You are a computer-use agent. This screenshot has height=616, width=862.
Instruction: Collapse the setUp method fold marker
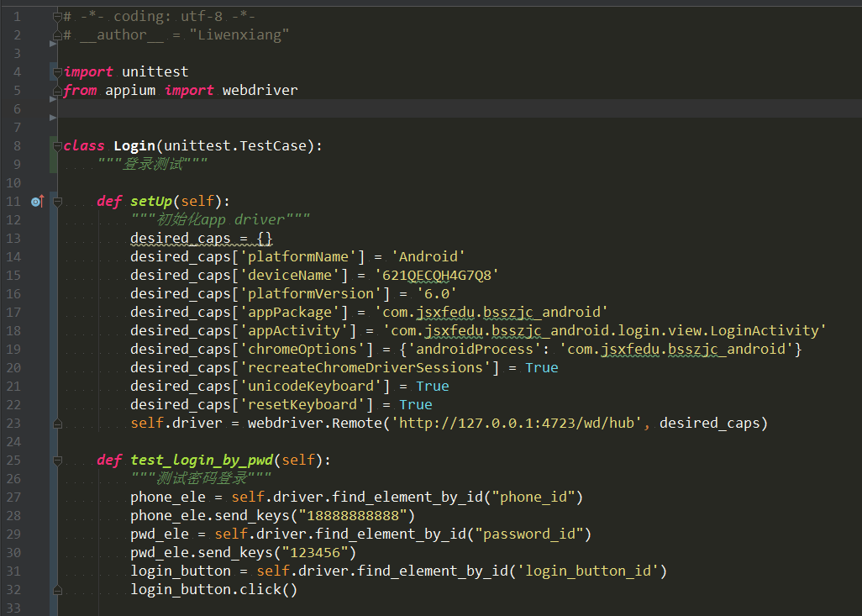[57, 202]
